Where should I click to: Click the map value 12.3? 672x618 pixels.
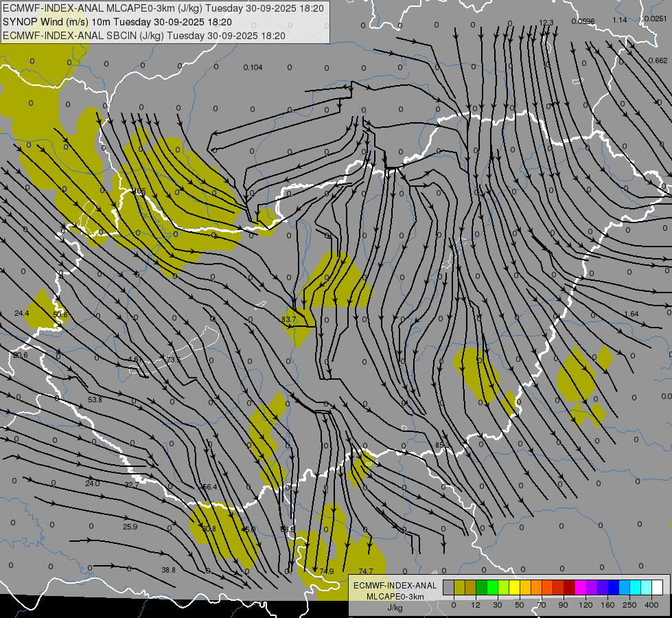[546, 23]
